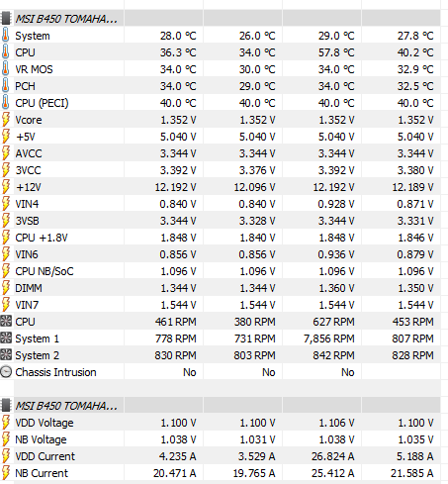The width and height of the screenshot is (448, 484).
Task: Click the thermometer icon beside System temperature
Action: click(6, 36)
